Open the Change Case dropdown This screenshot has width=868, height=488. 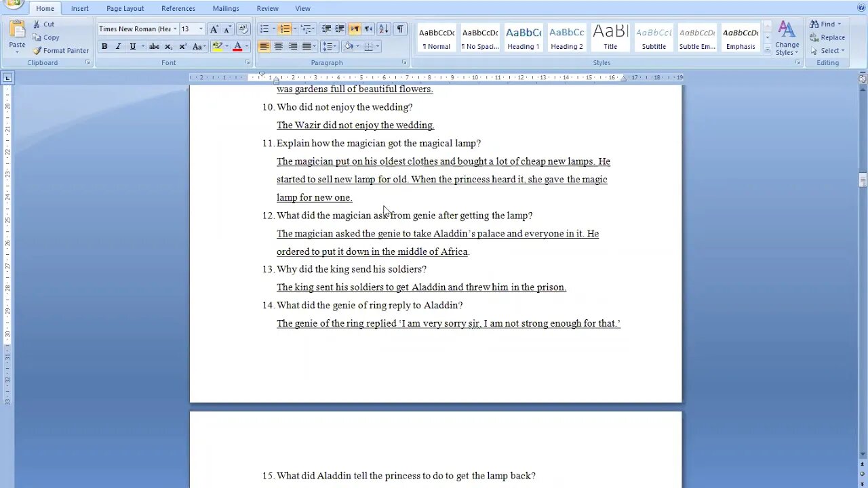(199, 46)
